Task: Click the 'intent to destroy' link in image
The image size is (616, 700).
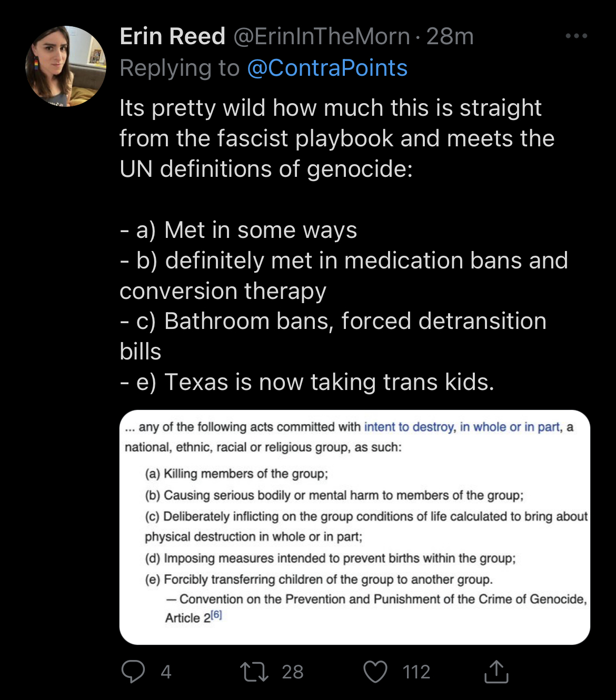Action: tap(409, 427)
